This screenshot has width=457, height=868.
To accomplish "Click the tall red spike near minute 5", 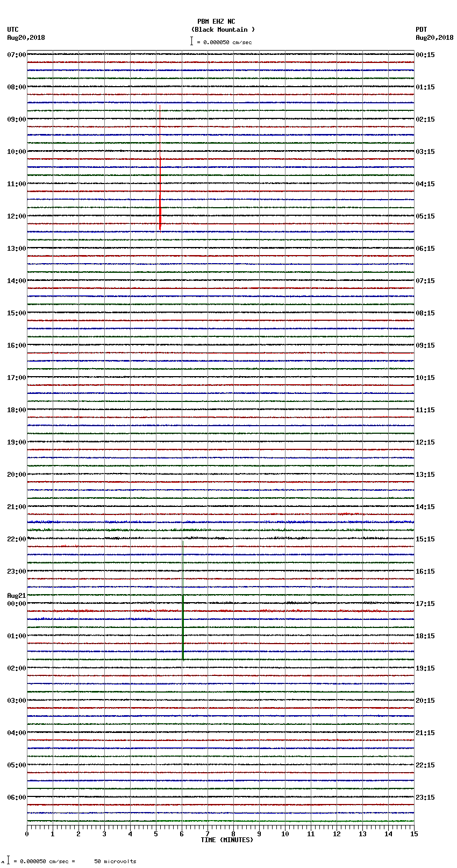I will (160, 194).
